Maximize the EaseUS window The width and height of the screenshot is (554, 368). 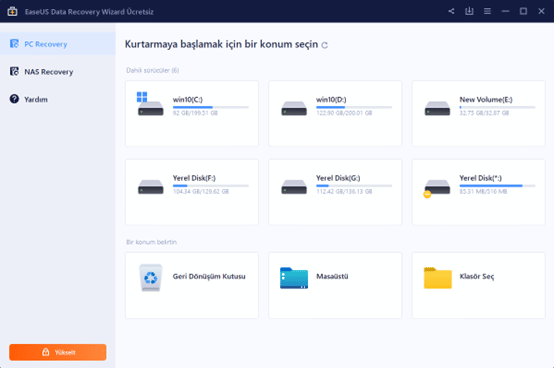(x=523, y=11)
